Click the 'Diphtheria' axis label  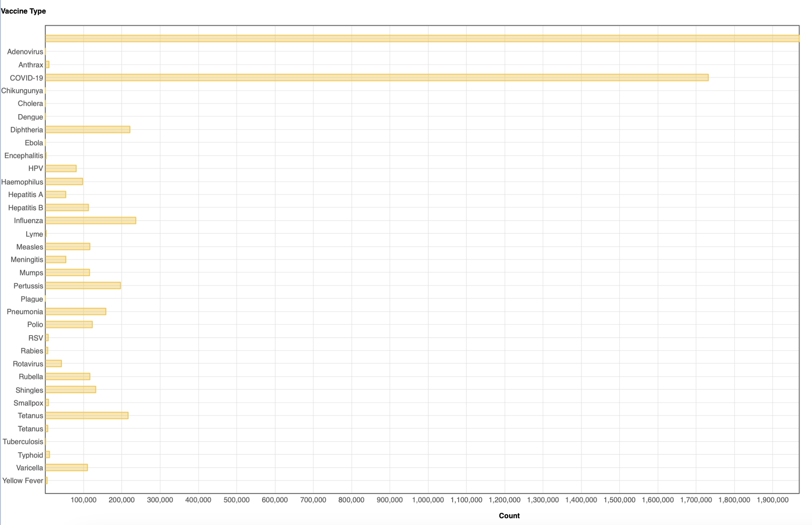(x=27, y=130)
